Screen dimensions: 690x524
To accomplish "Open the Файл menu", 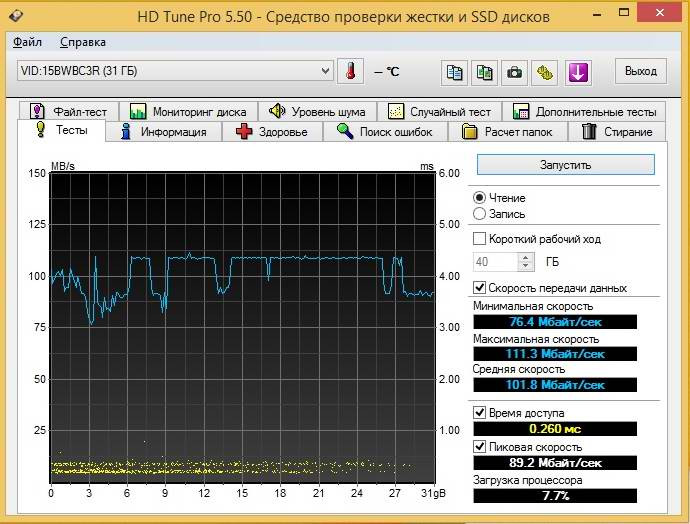I will [27, 42].
